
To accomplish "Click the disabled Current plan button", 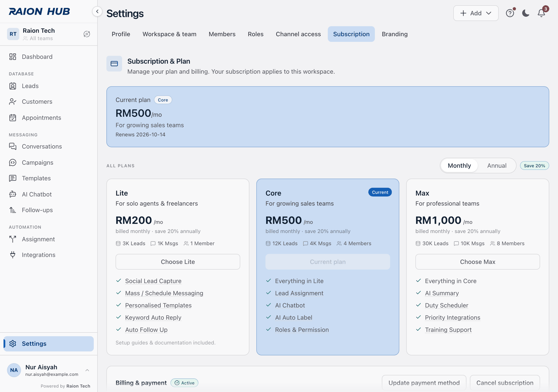I will pyautogui.click(x=328, y=262).
